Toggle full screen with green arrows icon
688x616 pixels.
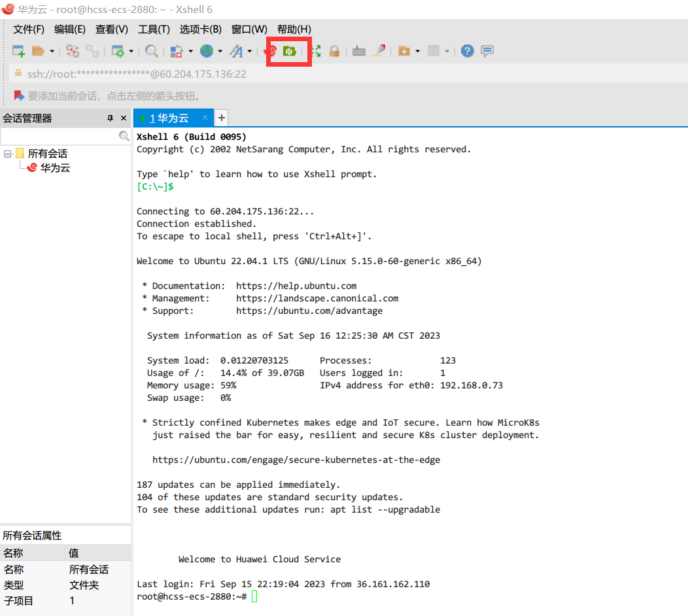coord(315,51)
